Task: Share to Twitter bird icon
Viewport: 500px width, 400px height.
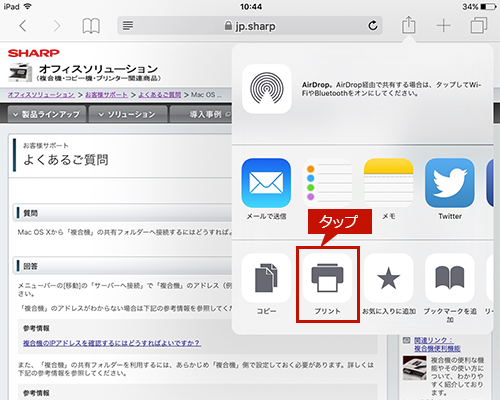Action: pyautogui.click(x=450, y=183)
